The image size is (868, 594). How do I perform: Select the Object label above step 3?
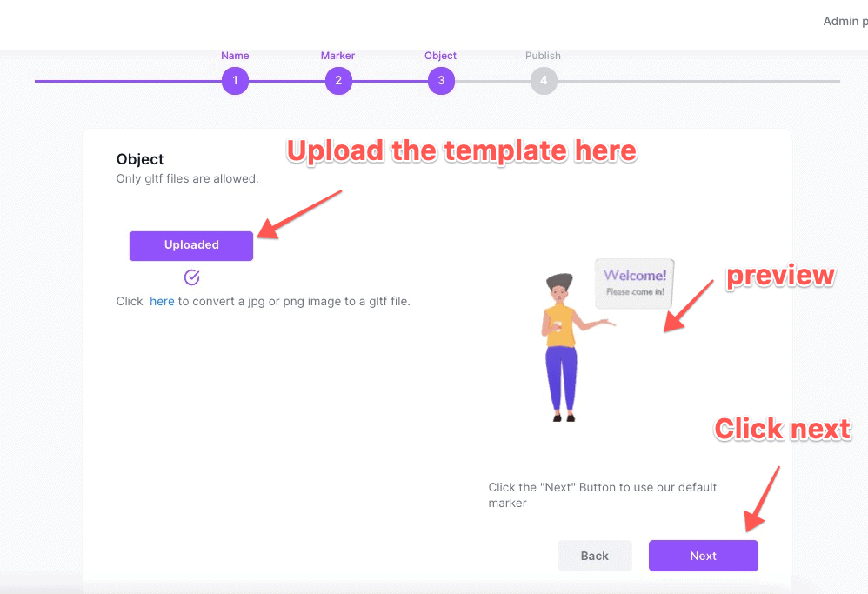point(441,56)
